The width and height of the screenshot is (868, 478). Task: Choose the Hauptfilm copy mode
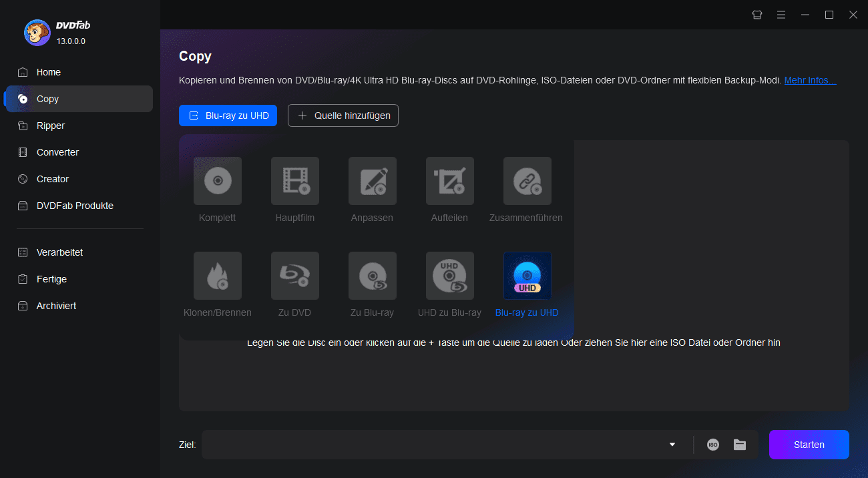pyautogui.click(x=295, y=181)
